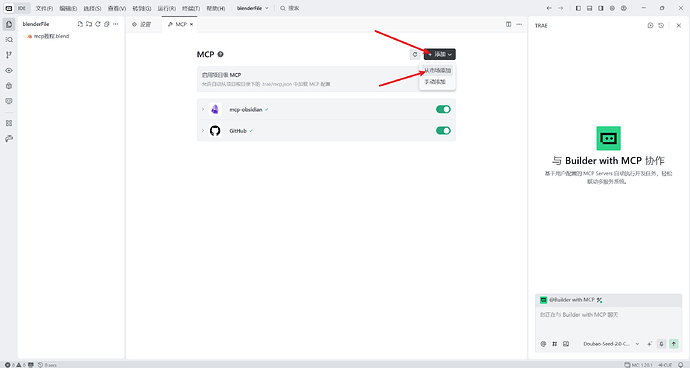Click the refresh button next to Add
The height and width of the screenshot is (368, 690).
(x=415, y=54)
